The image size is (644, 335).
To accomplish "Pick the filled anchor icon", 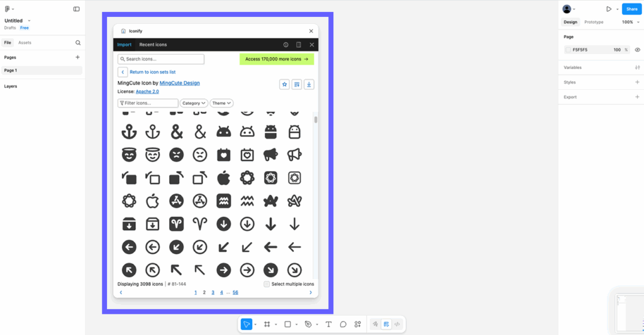I will 129,132.
